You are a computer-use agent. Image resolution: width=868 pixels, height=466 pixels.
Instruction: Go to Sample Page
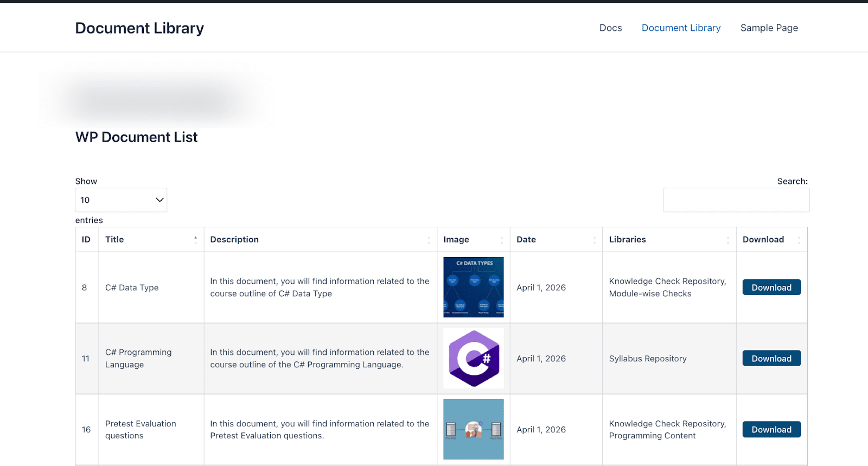tap(769, 28)
